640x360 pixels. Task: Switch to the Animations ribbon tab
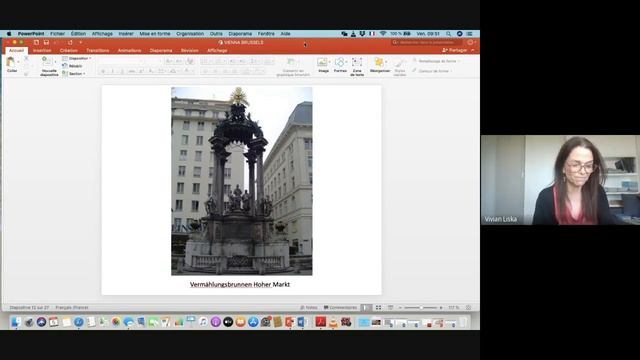pos(129,51)
